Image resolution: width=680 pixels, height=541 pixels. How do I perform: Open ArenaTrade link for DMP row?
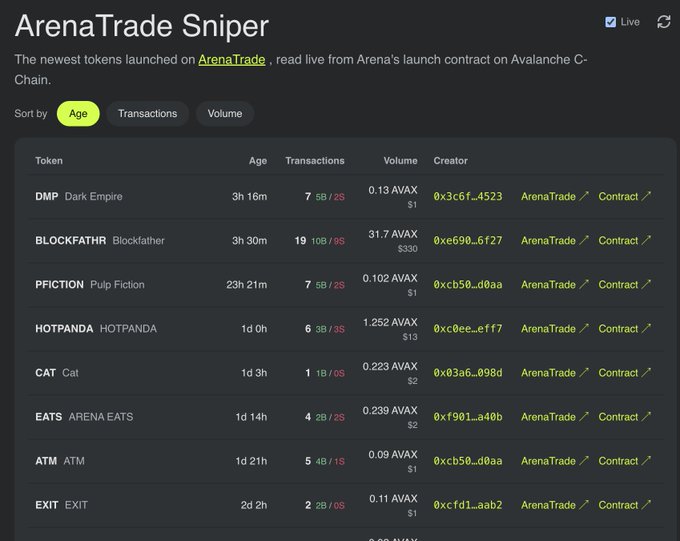(x=555, y=197)
